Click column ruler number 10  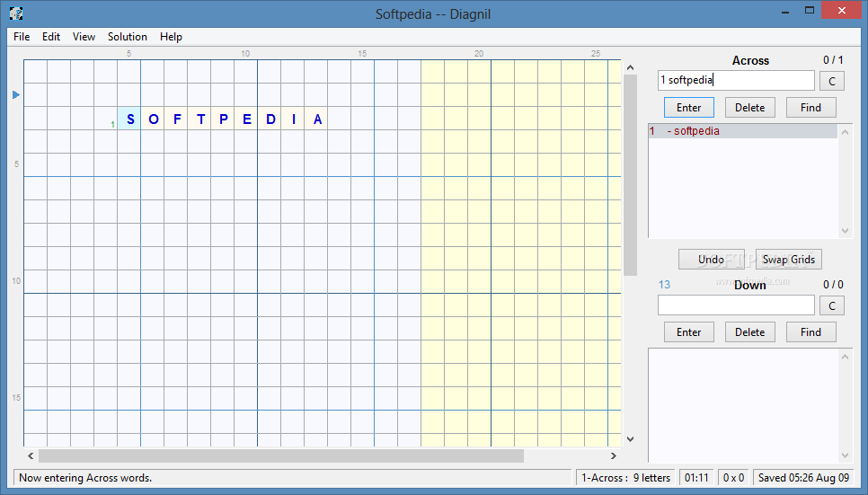[x=245, y=54]
